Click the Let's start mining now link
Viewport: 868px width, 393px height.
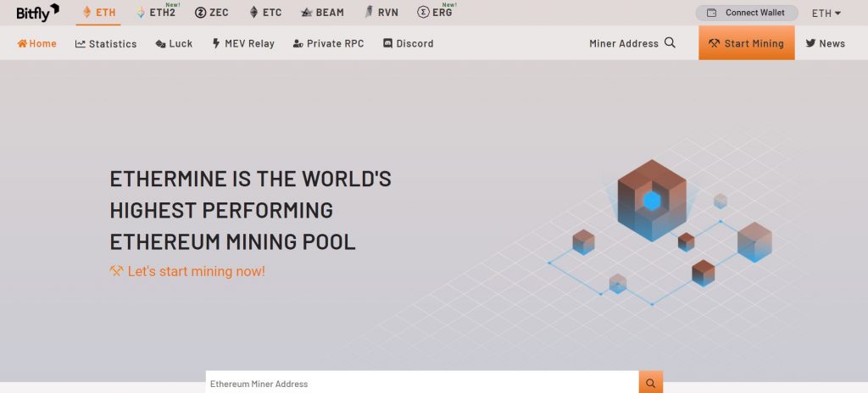click(x=187, y=271)
